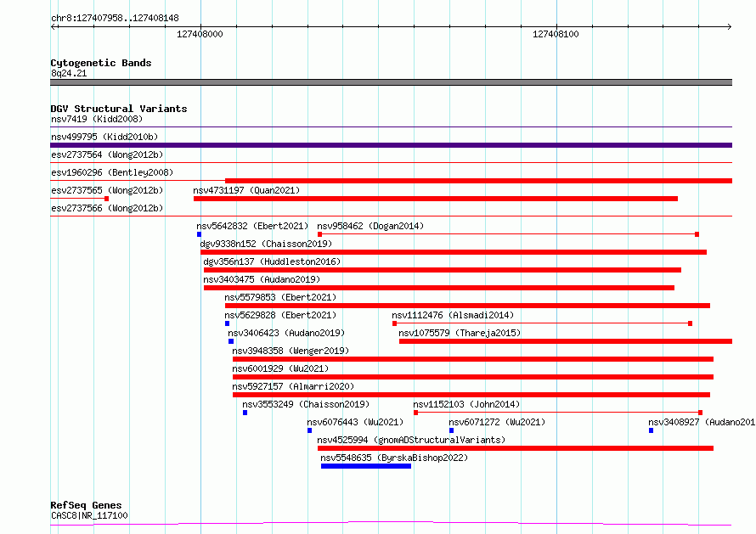
Task: Open nsv1152103 (John2014) label
Action: coord(466,404)
